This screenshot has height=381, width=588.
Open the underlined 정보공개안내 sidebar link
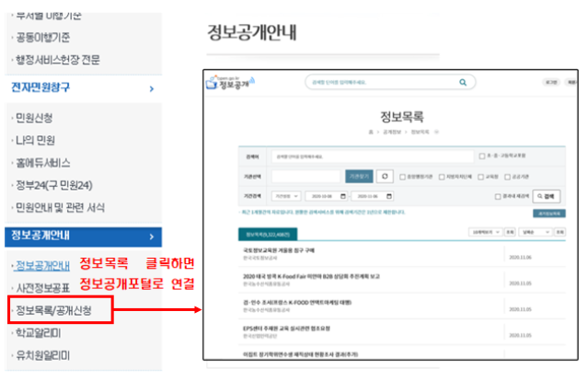coord(42,265)
